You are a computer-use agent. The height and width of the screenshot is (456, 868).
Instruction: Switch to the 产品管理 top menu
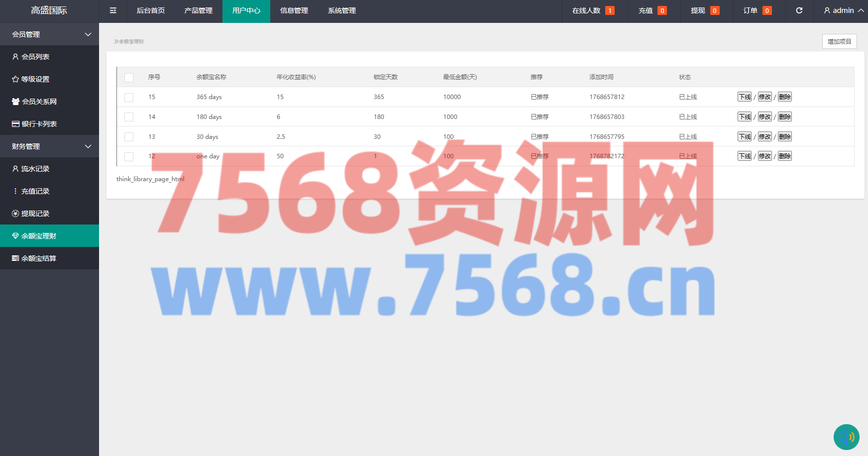(x=199, y=10)
